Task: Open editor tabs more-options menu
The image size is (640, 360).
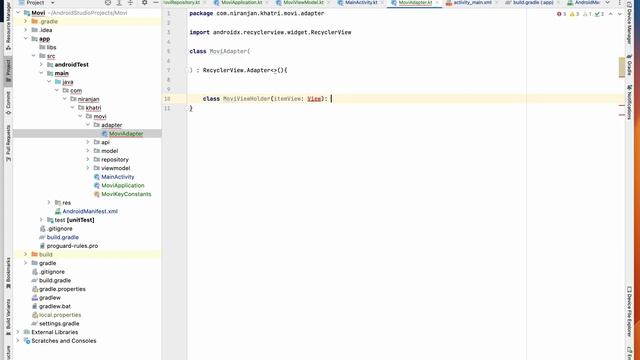Action: coord(620,2)
